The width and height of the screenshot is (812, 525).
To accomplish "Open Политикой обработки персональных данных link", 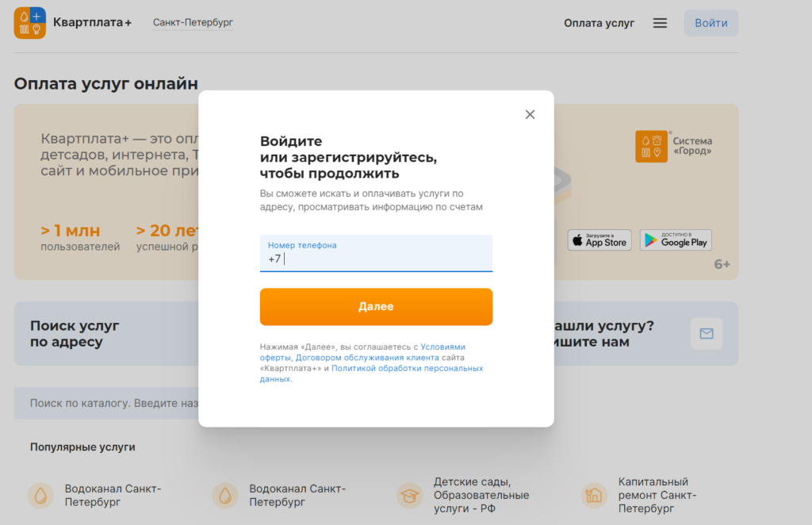I will coord(371,374).
